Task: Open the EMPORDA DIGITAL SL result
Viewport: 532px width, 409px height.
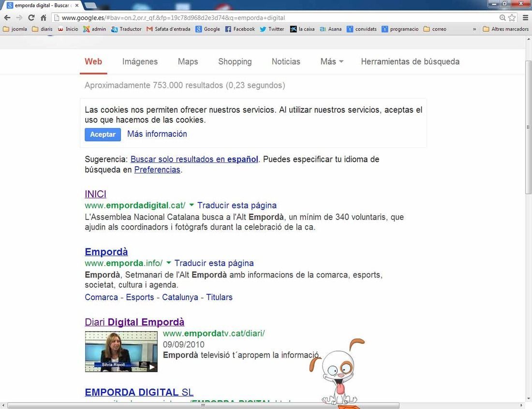Action: [139, 392]
